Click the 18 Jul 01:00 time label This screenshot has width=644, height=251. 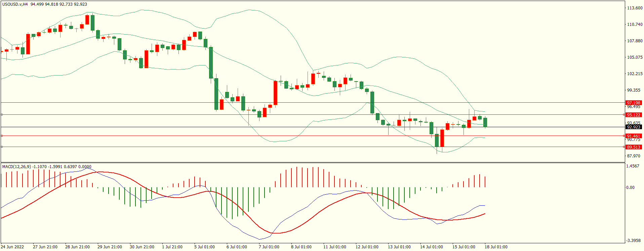click(x=496, y=247)
